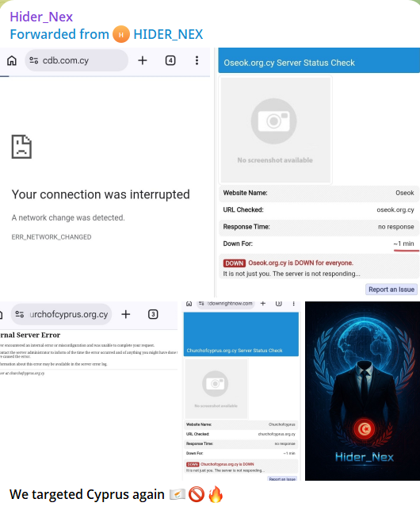Select 'Your connection was interrupted' heading
The image size is (420, 518).
tap(101, 194)
